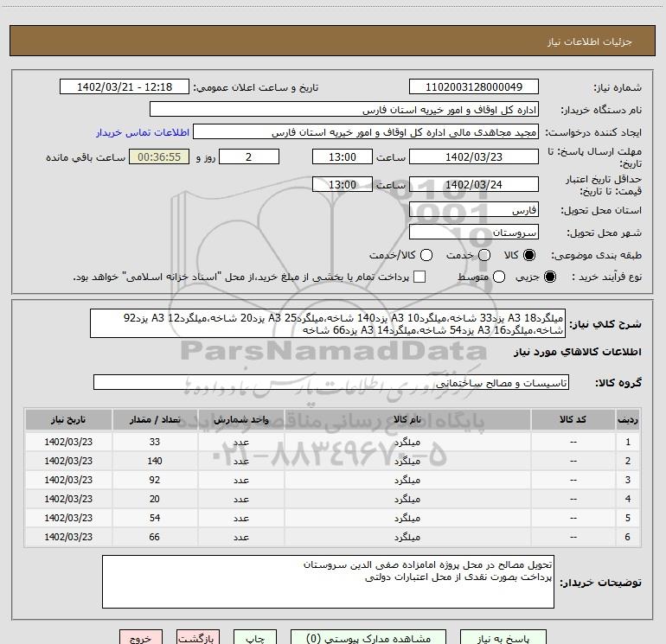Click the مشاهده مدارک پیوستی (0) button
This screenshot has height=644, width=666.
click(x=368, y=638)
